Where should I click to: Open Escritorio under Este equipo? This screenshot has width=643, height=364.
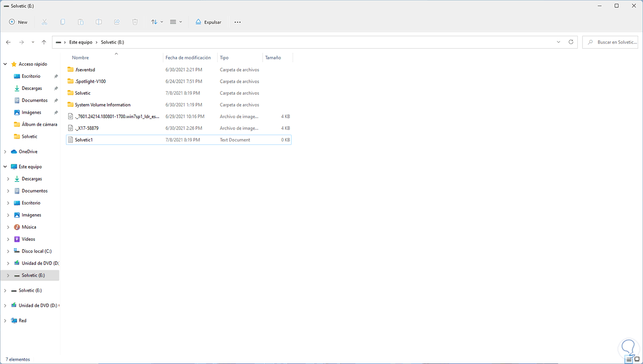coord(31,203)
